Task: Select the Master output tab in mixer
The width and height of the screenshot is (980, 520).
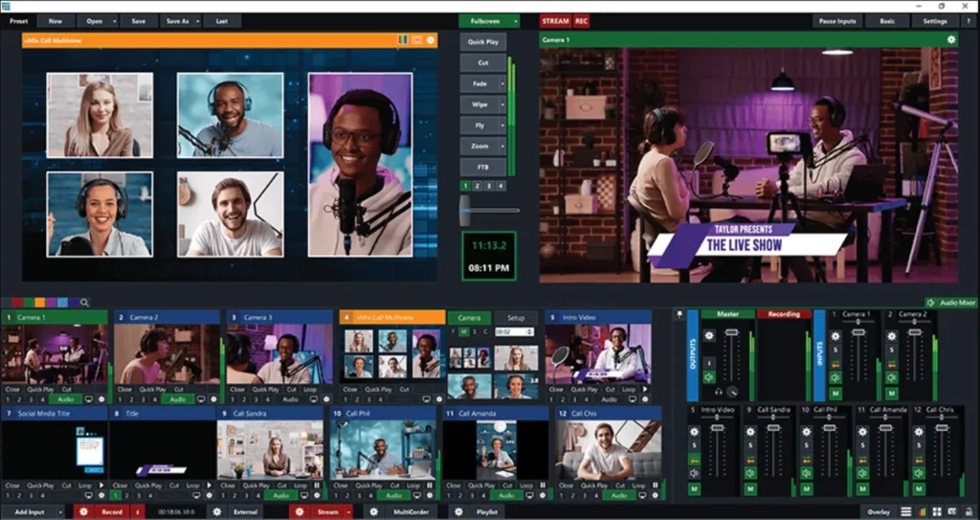Action: tap(727, 314)
